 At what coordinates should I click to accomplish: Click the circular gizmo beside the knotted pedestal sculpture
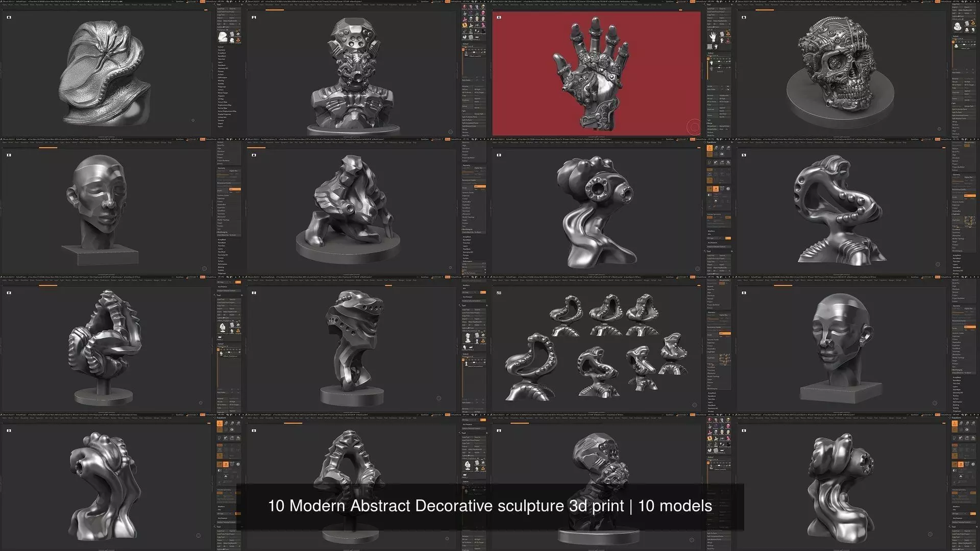(201, 403)
